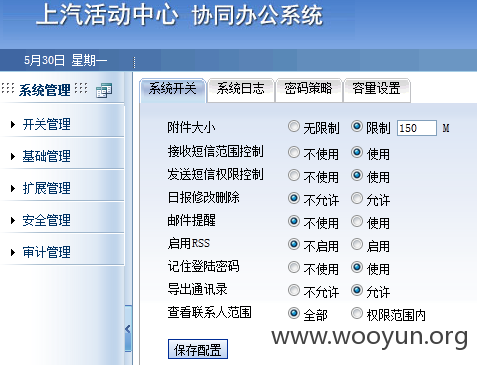
Task: Click the 系统管理 panel header text
Action: tap(45, 90)
